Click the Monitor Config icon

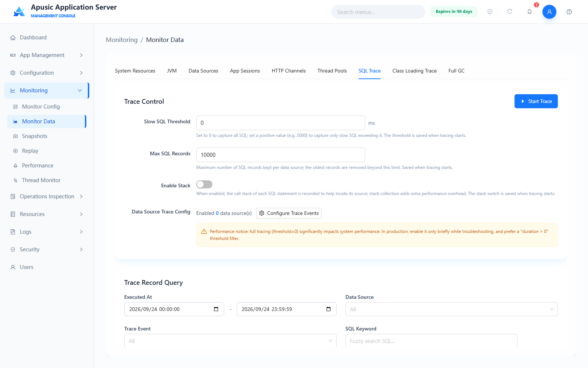click(x=15, y=107)
